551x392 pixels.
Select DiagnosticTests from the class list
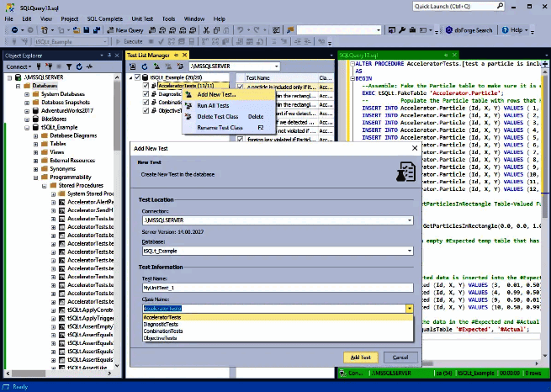coord(162,324)
